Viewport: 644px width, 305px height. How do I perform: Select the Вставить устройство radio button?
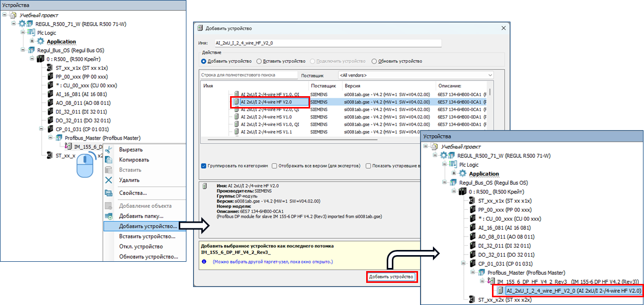click(x=259, y=61)
